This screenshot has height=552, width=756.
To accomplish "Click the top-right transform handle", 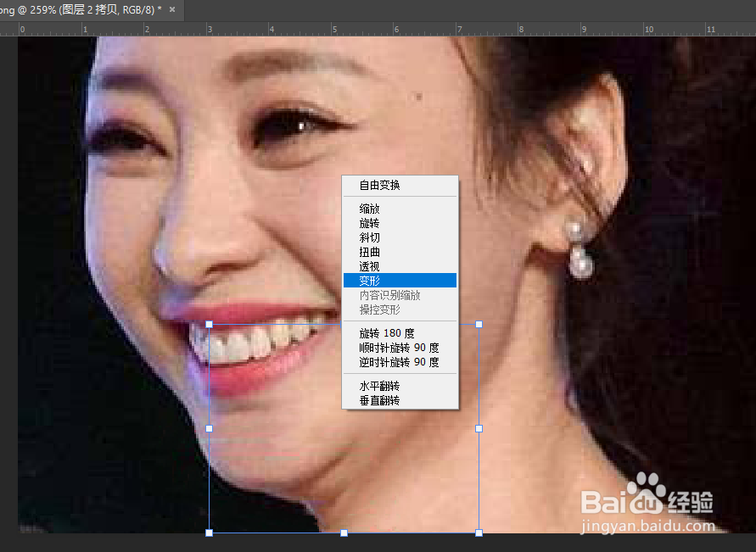I will [x=479, y=324].
